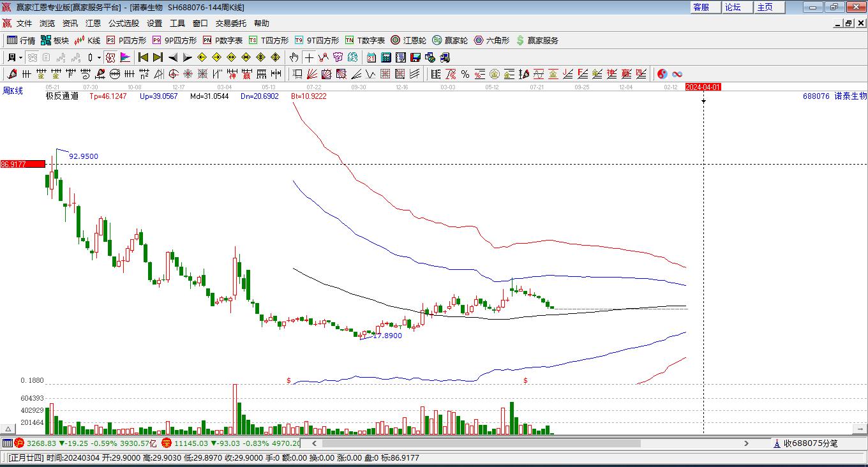Expand the candlestick style dropdown arrow
Image resolution: width=868 pixels, height=467 pixels.
point(99,57)
